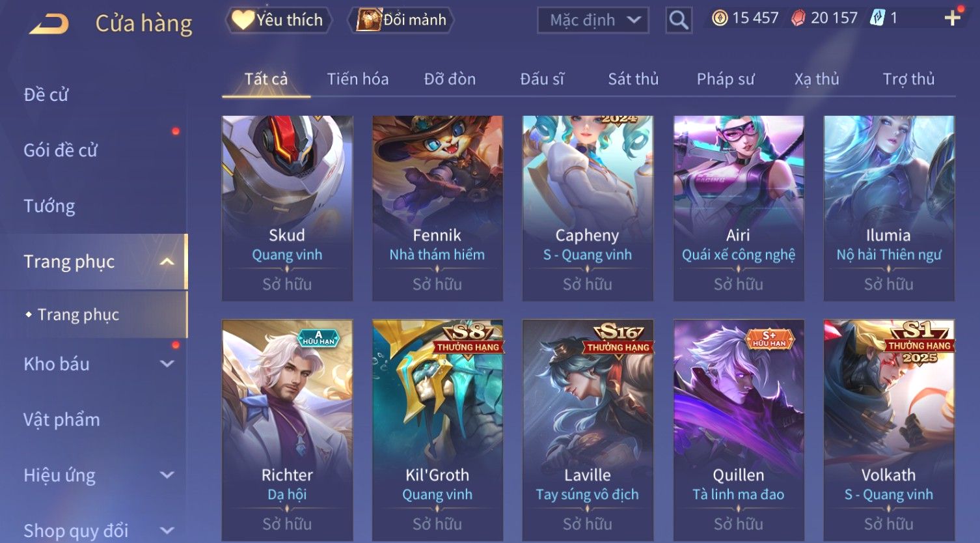Open the Mặc định sort dropdown

point(593,20)
